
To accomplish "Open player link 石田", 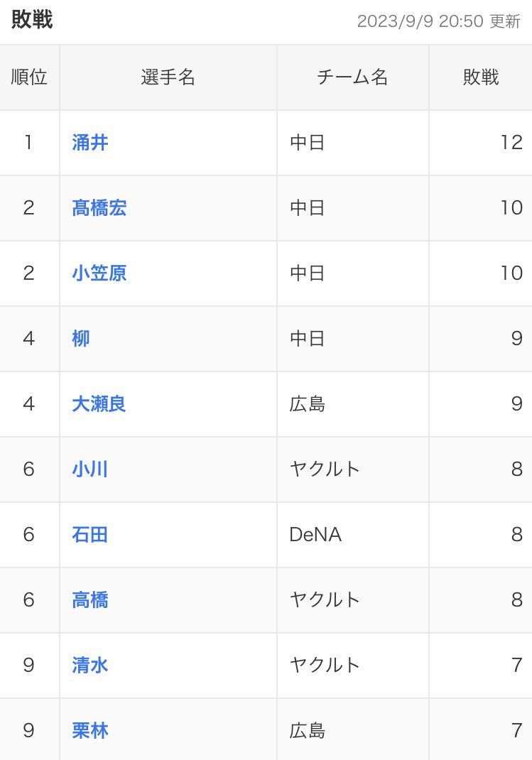I will [89, 535].
